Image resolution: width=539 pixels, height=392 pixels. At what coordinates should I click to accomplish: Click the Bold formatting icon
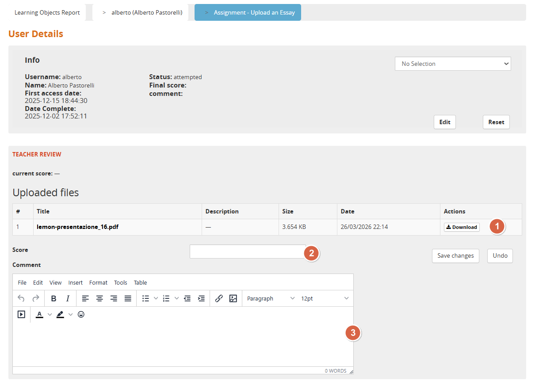click(54, 298)
